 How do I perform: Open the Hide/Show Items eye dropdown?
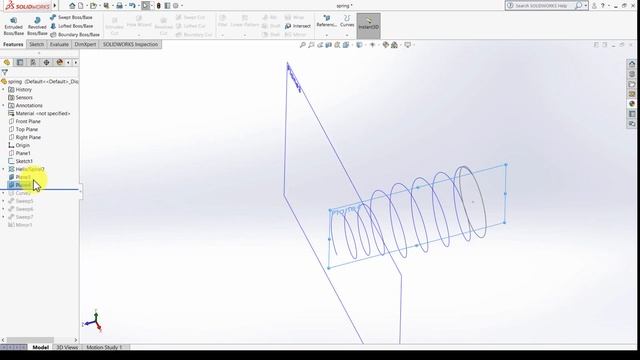click(372, 45)
